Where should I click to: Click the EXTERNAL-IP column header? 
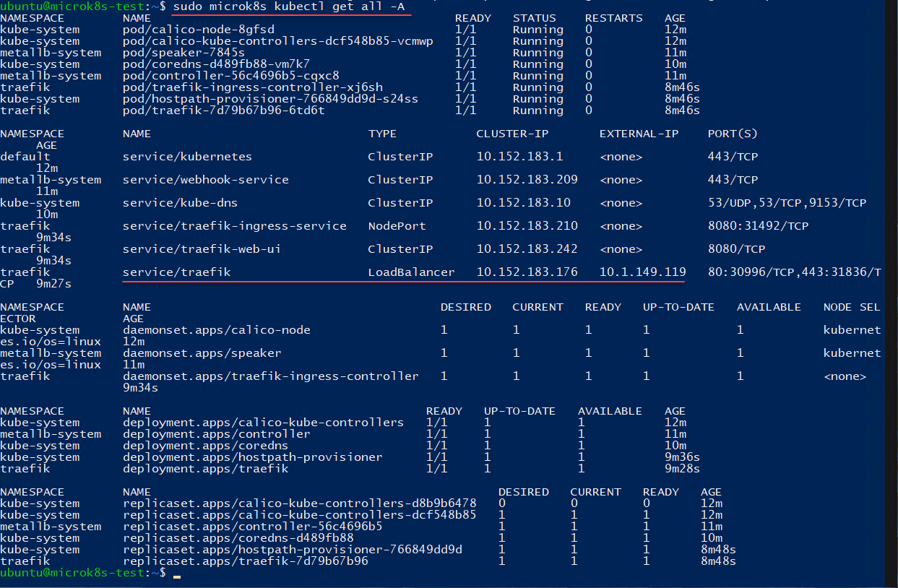tap(639, 134)
